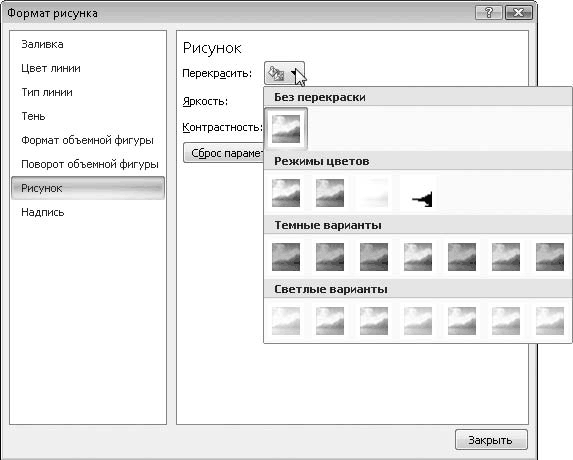This screenshot has width=573, height=460.
Task: Select Формат объемной фигуры item
Action: pyautogui.click(x=88, y=140)
